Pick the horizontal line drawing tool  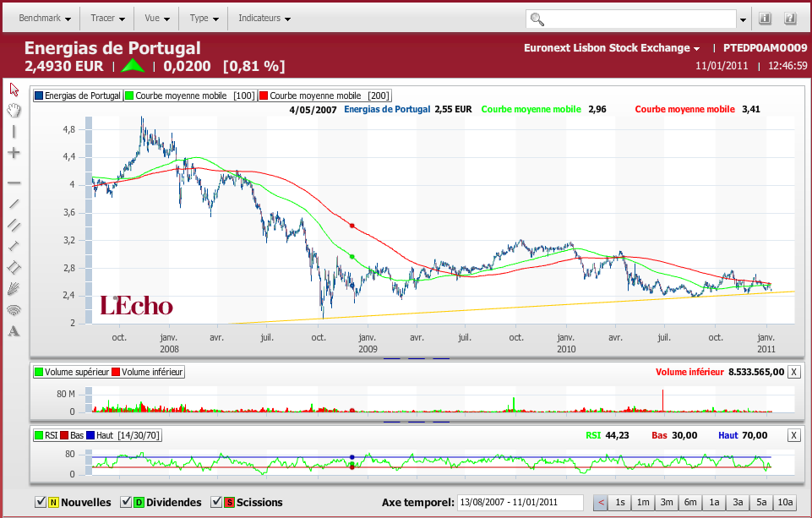tap(14, 183)
